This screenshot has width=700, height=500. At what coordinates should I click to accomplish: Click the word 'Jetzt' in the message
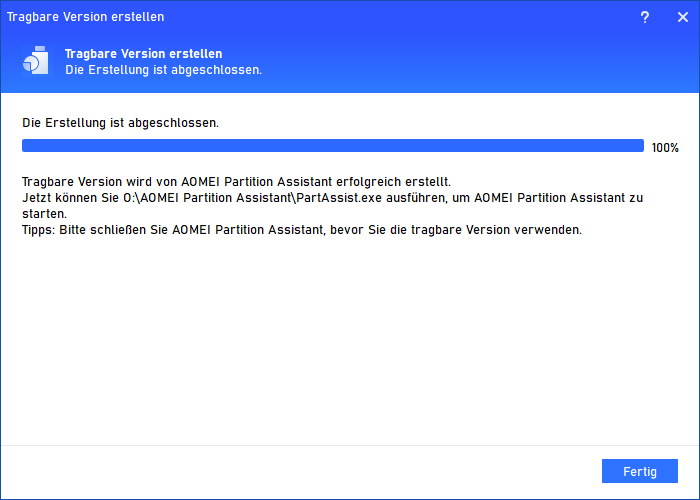tap(37, 198)
